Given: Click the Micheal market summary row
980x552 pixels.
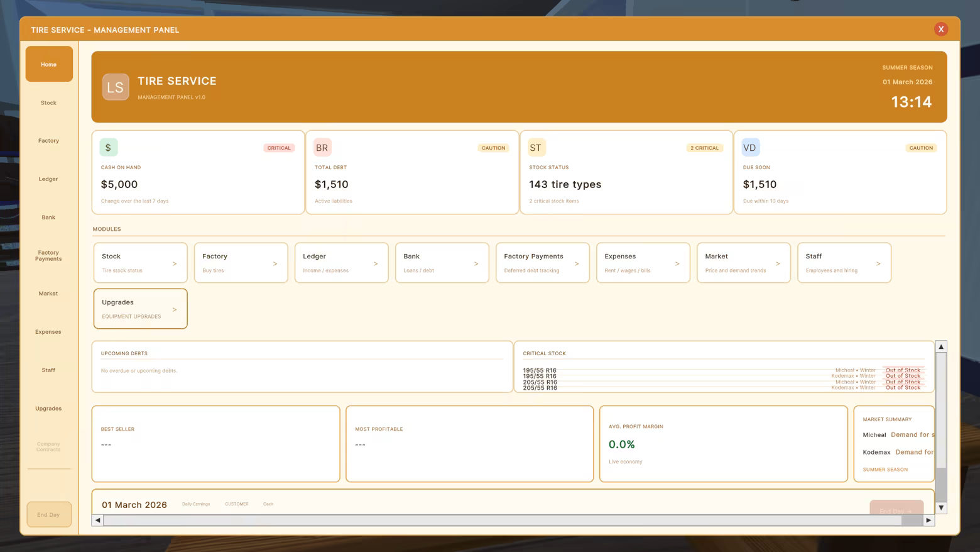Looking at the screenshot, I should tap(898, 434).
